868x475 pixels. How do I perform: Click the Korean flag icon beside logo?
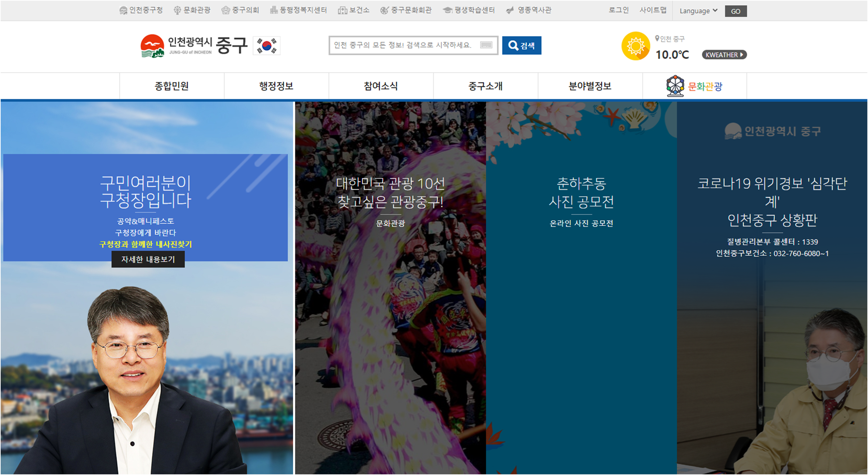click(x=266, y=46)
